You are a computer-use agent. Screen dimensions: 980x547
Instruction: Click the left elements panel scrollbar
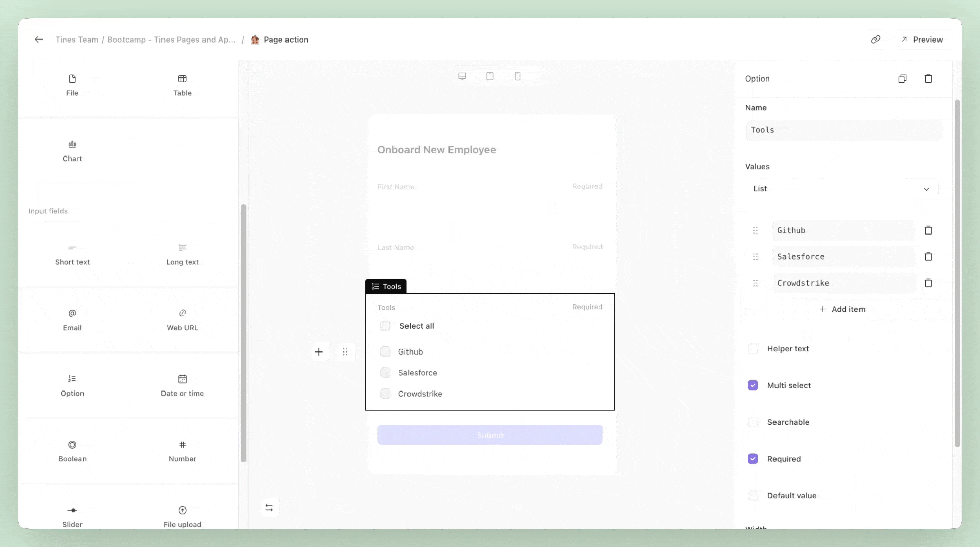[x=243, y=333]
